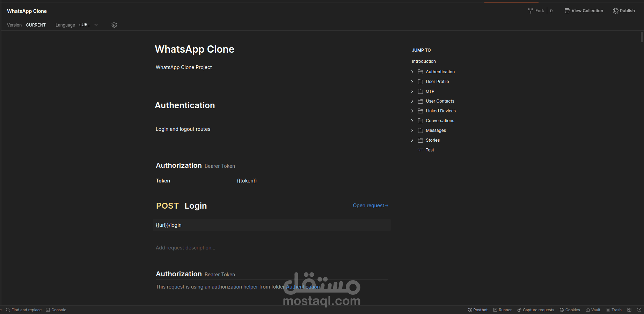Click the Messages folder icon

coord(420,130)
